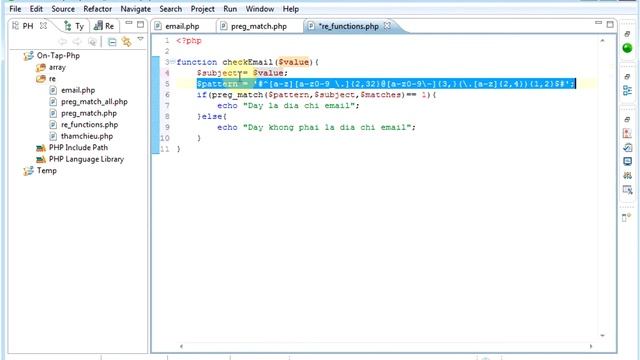Viewport: 640px width, 360px height.
Task: Open email.php in the explorer tree
Action: 78,90
